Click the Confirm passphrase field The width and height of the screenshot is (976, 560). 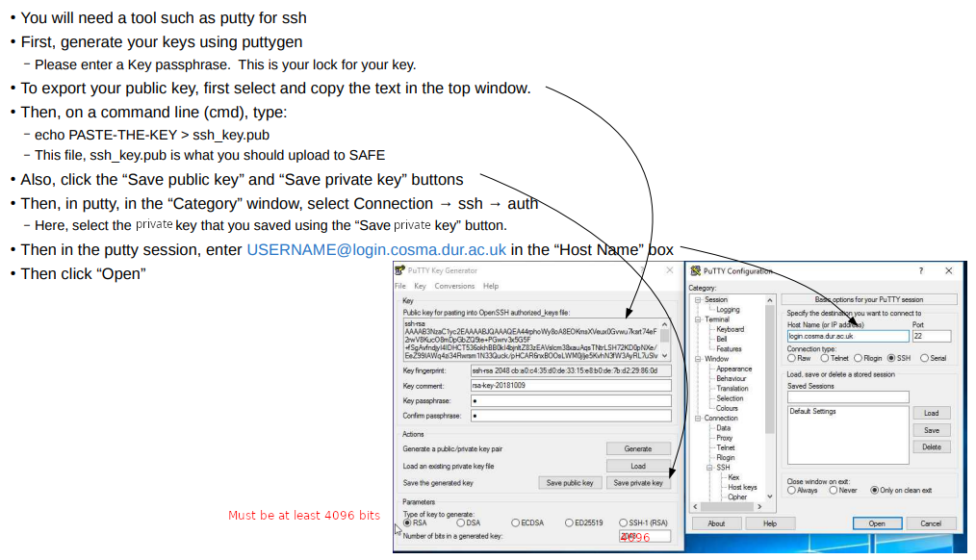tap(571, 416)
